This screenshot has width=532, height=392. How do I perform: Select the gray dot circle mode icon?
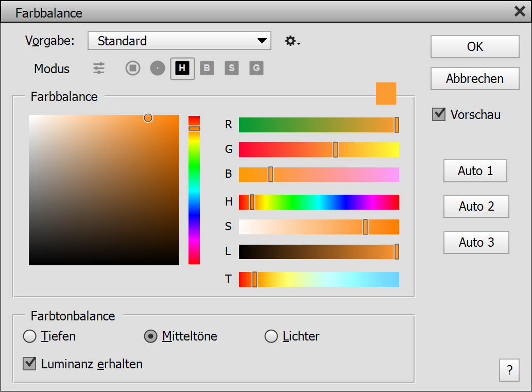pos(158,68)
